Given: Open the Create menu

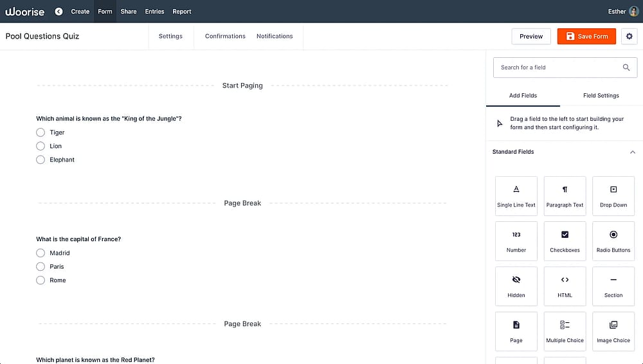Looking at the screenshot, I should 80,12.
